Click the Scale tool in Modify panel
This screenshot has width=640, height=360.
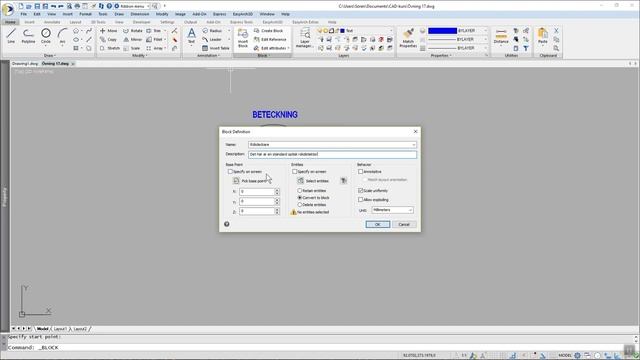[132, 48]
